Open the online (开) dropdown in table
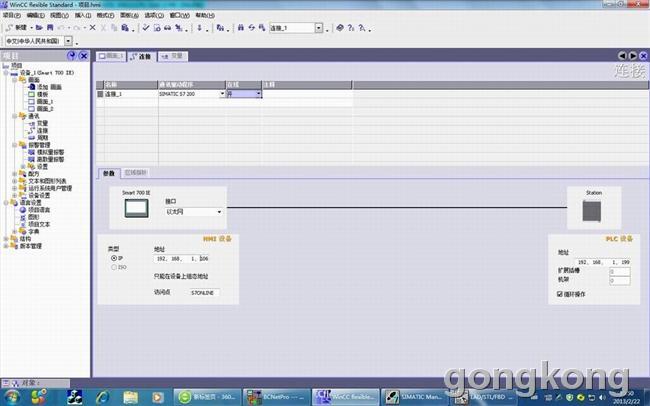Screen dimensions: 650x406 coord(258,94)
